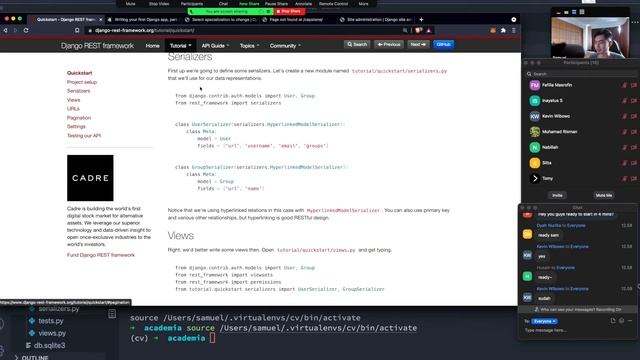Click Remote Control in Zoom toolbar
This screenshot has height=360, width=640.
tap(333, 4)
